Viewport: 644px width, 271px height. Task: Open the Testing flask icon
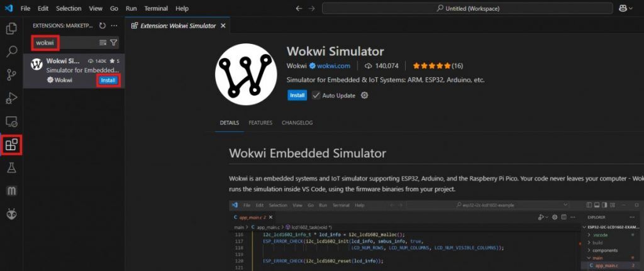coord(11,168)
